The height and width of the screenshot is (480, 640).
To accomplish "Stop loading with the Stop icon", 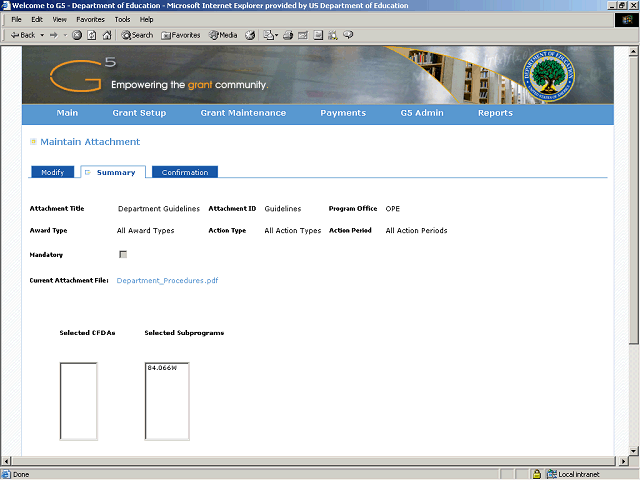I will (x=77, y=35).
